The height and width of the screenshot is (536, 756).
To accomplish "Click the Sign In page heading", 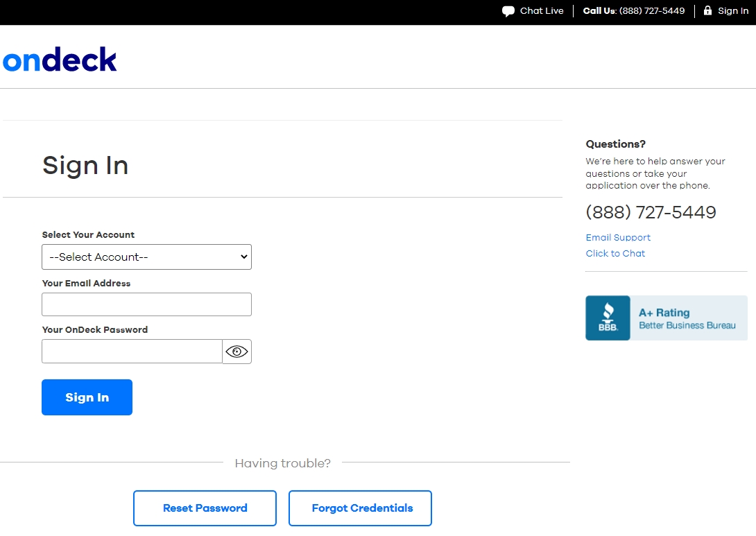I will pyautogui.click(x=85, y=166).
